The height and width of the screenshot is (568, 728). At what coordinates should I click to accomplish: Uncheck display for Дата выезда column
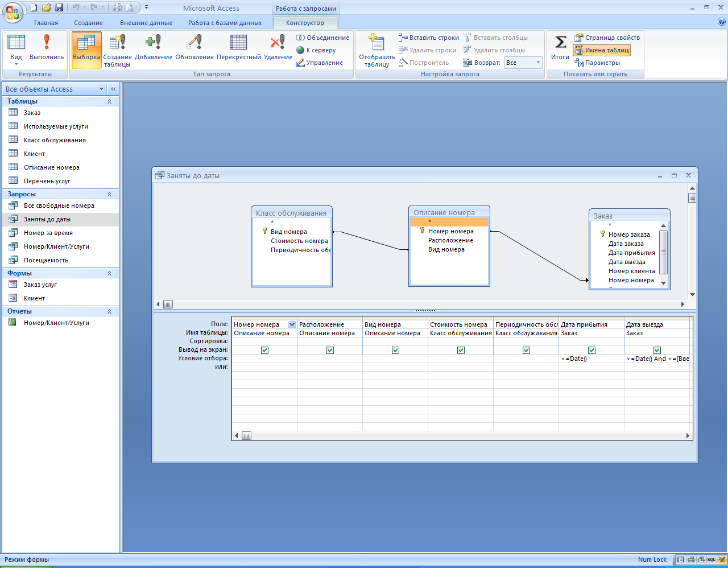pyautogui.click(x=657, y=350)
